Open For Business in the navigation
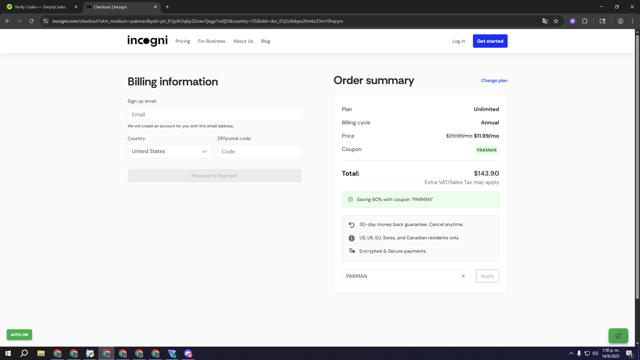Viewport: 640px width, 360px height. pyautogui.click(x=211, y=41)
